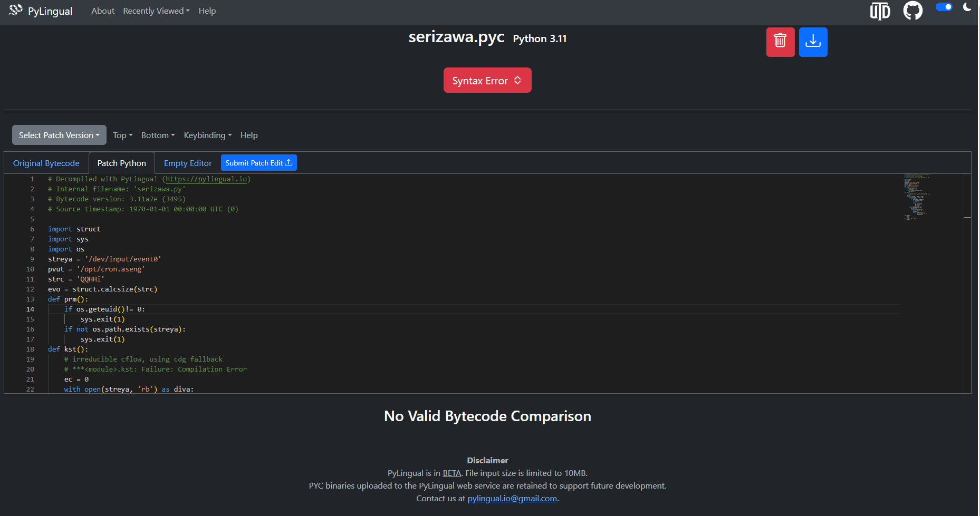Click the red trash delete button
Viewport: 980px width, 516px height.
pyautogui.click(x=780, y=42)
